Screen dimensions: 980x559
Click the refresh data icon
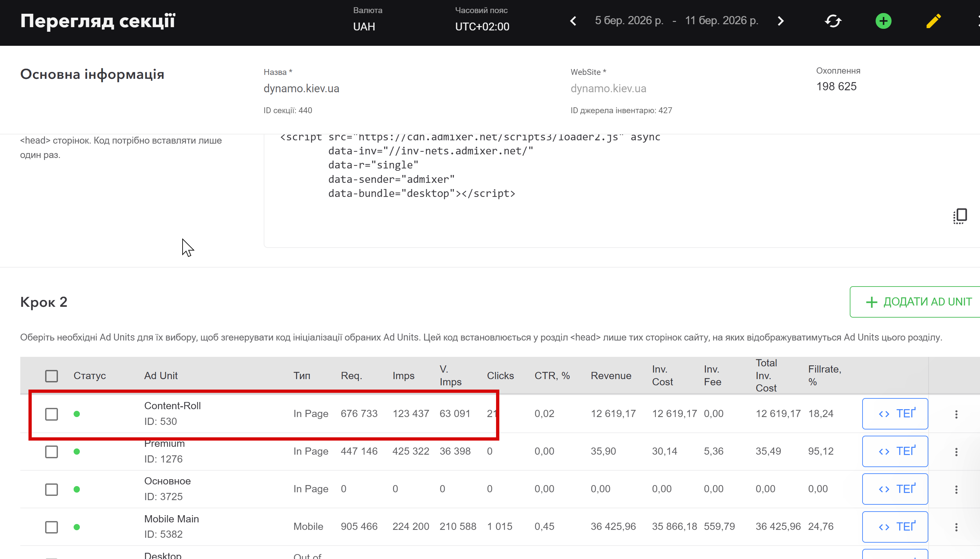pos(833,21)
